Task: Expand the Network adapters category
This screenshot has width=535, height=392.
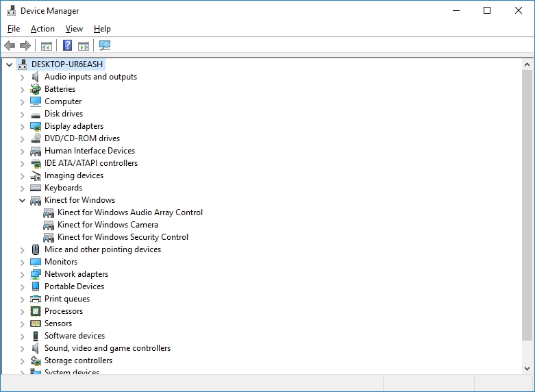Action: [22, 274]
